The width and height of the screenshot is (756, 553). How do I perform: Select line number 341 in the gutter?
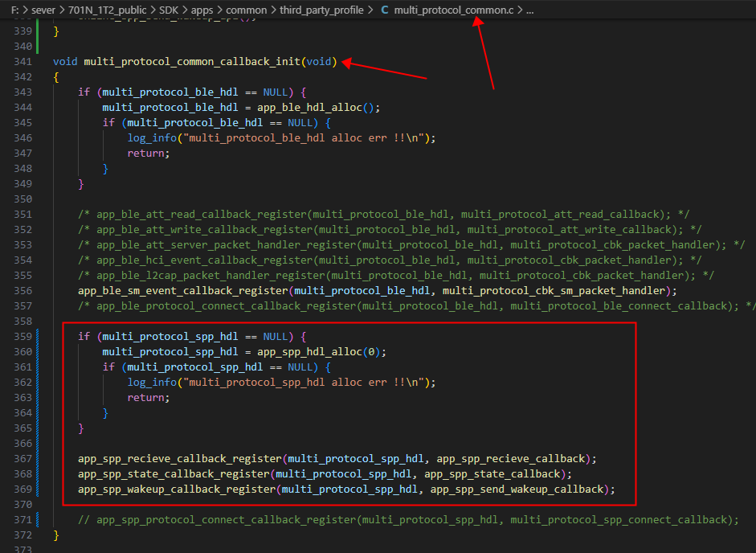tap(23, 62)
